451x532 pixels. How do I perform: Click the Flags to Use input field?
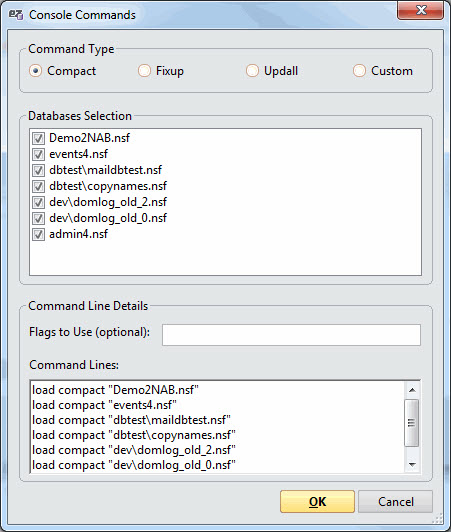point(291,335)
